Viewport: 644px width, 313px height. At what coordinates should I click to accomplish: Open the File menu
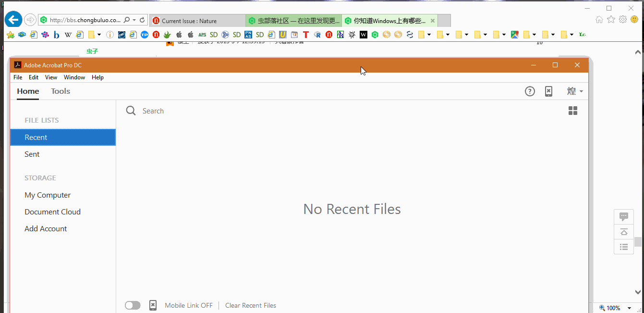click(x=18, y=77)
